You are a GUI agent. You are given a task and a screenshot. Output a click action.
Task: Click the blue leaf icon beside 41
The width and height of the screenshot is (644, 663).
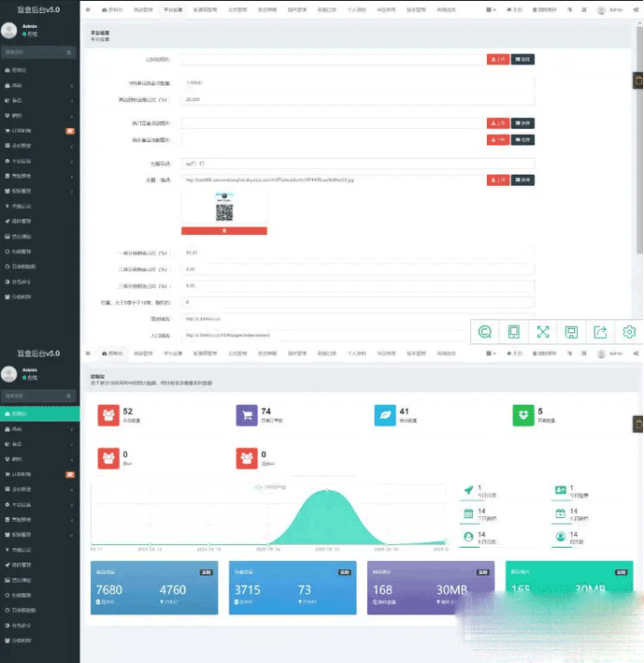point(385,415)
